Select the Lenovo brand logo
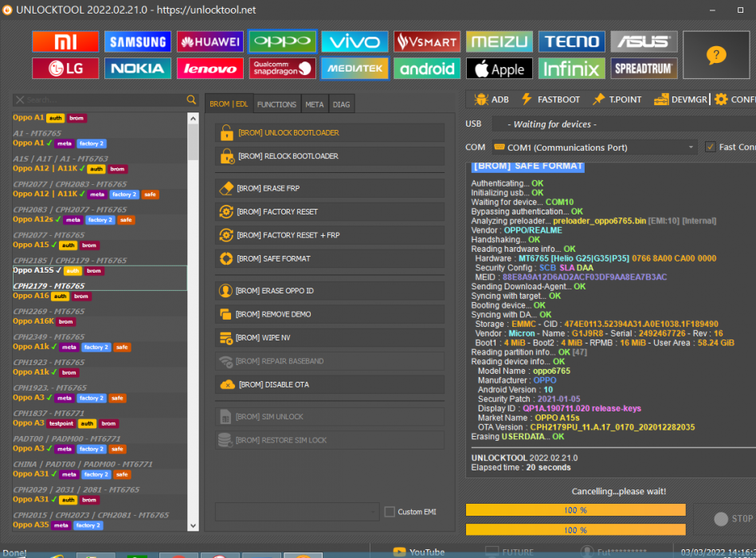The image size is (756, 558). [210, 69]
